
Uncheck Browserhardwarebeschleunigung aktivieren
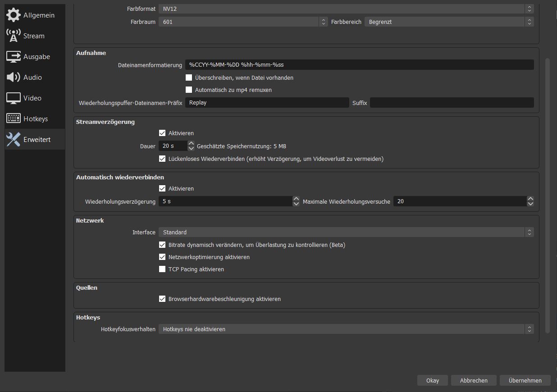pos(162,299)
